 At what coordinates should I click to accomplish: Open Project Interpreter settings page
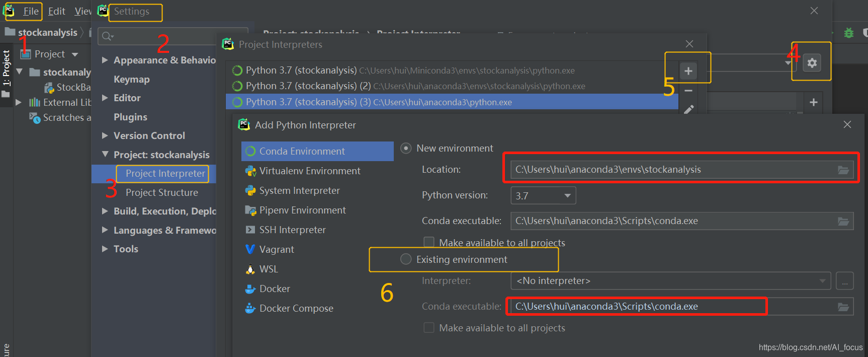[x=165, y=174]
